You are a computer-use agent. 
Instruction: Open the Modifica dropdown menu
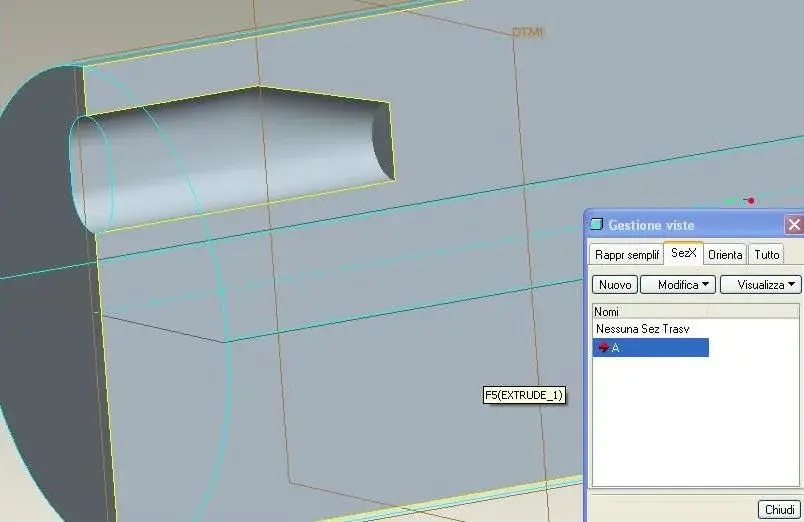(x=678, y=285)
